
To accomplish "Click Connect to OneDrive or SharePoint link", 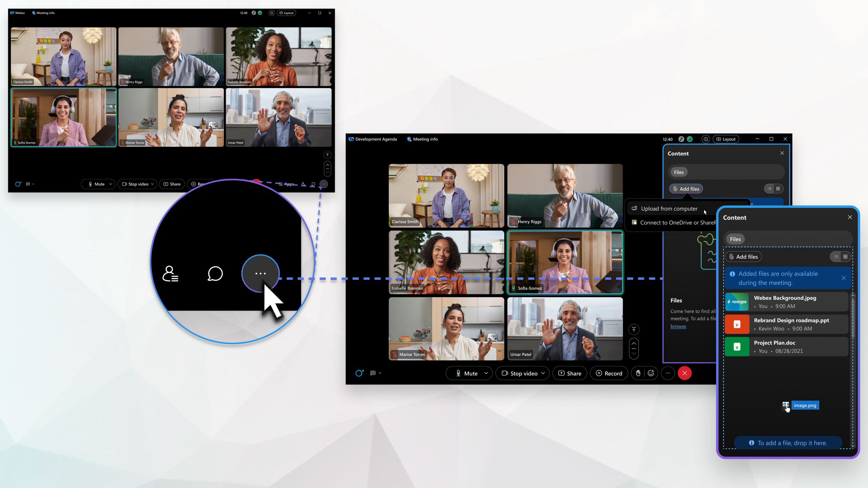I will point(678,222).
